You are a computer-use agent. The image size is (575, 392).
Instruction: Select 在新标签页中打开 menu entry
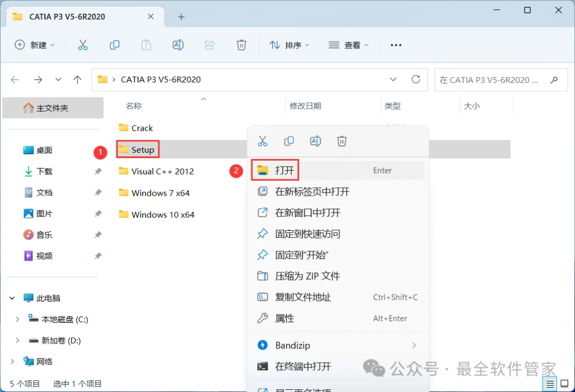click(338, 191)
